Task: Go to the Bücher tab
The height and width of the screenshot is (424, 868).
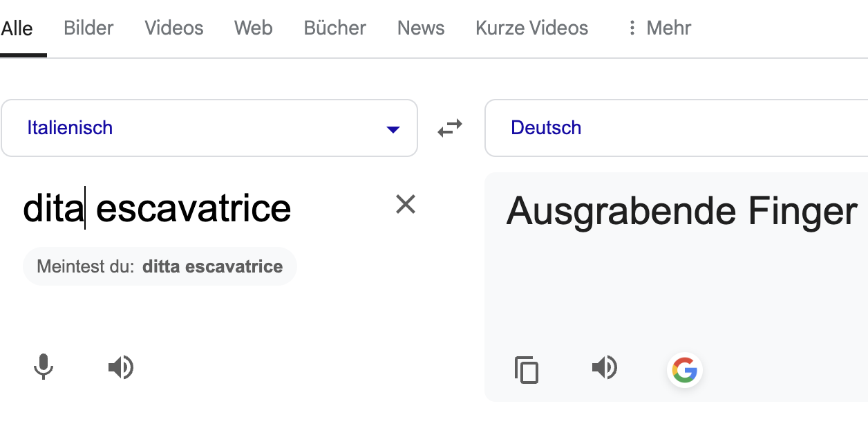Action: pyautogui.click(x=335, y=28)
